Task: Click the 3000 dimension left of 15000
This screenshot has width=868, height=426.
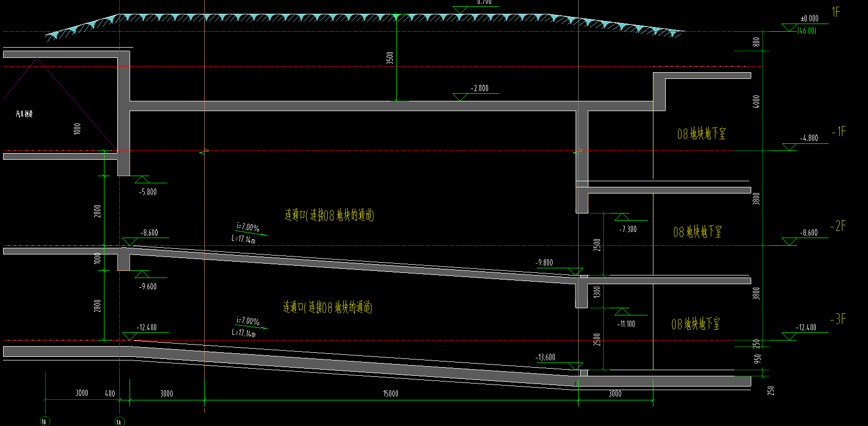Action: point(166,394)
